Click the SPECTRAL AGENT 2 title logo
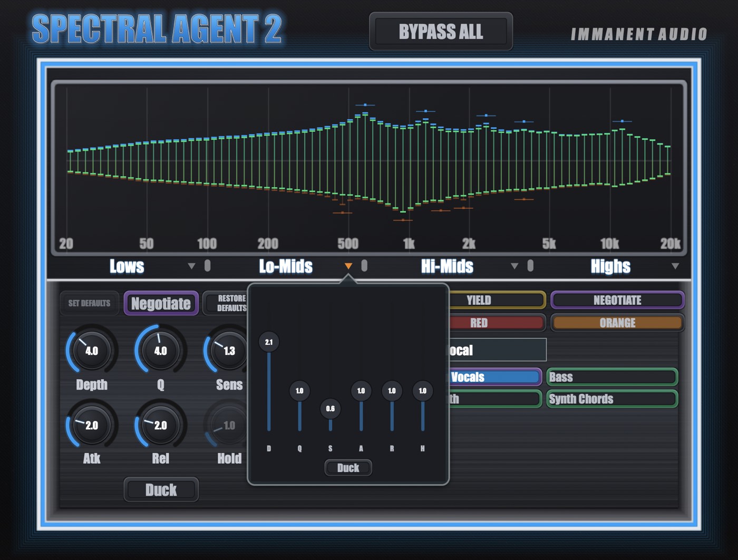The image size is (738, 560). [157, 29]
